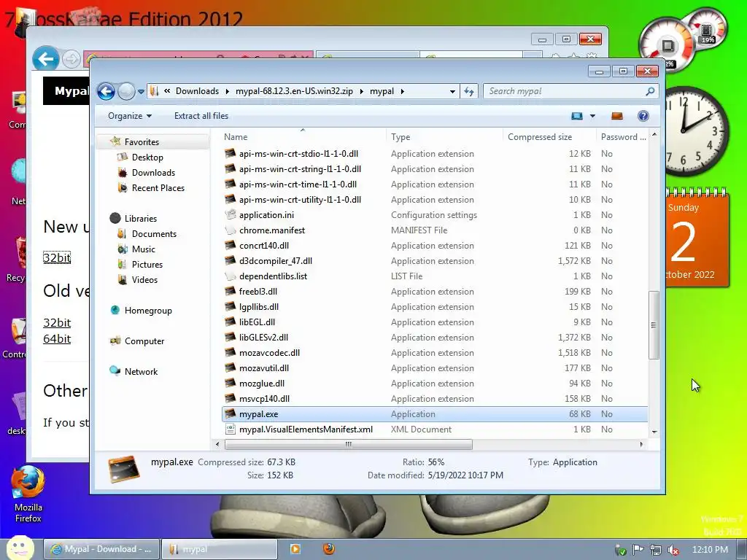747x560 pixels.
Task: Select Downloads in the address breadcrumb
Action: click(197, 91)
